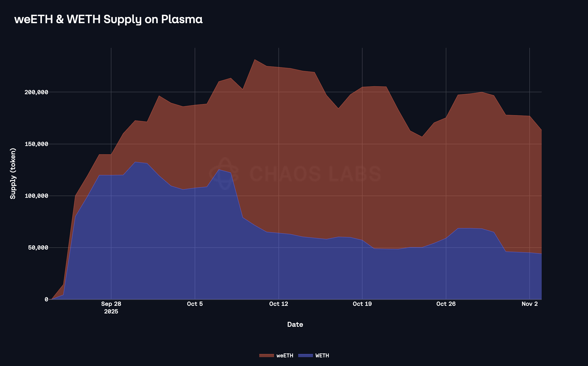This screenshot has height=366, width=588.
Task: Click the Oct 12 date tick label
Action: [x=278, y=304]
